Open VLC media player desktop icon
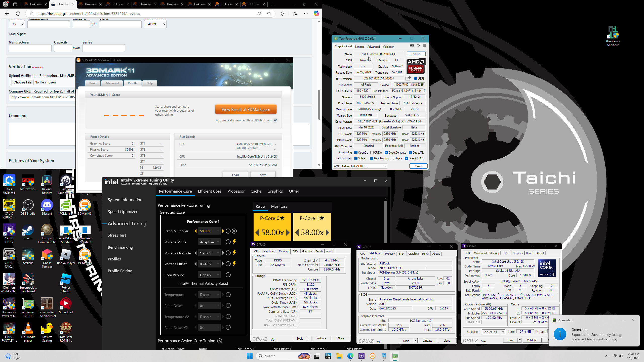 pyautogui.click(x=28, y=332)
